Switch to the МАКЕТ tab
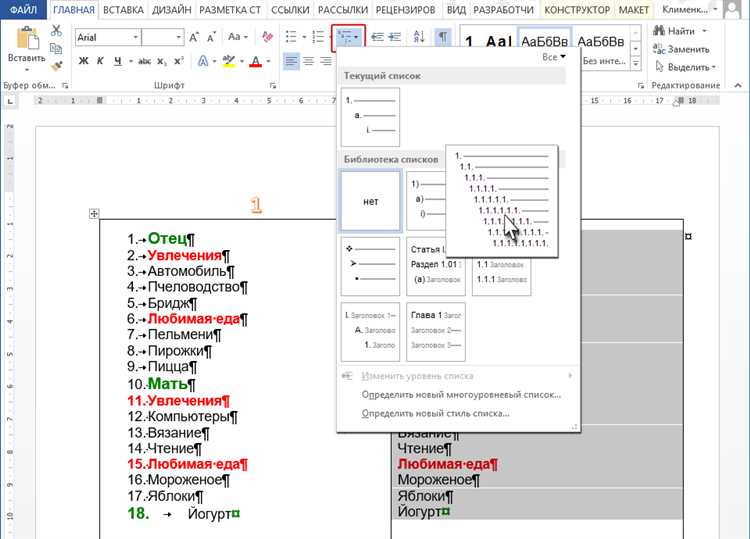 pos(634,10)
